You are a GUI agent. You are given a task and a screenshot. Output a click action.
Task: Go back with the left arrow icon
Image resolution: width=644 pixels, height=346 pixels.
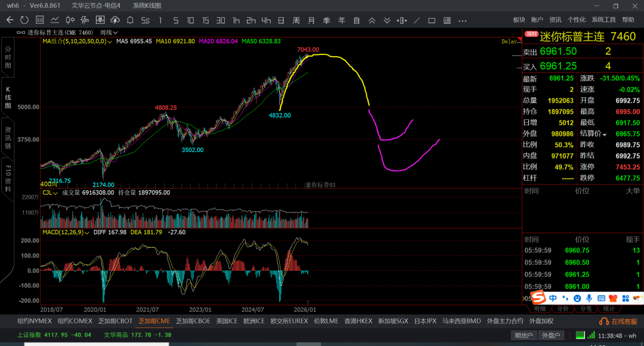pos(10,20)
